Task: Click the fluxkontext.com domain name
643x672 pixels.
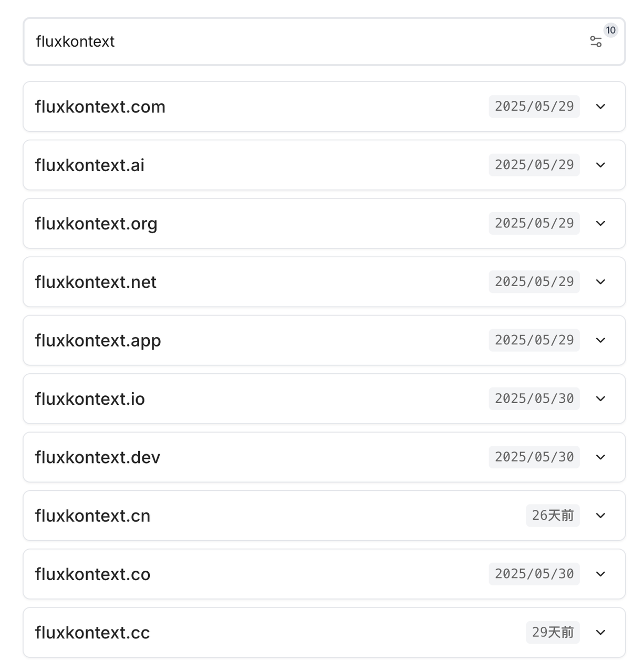Action: [100, 107]
